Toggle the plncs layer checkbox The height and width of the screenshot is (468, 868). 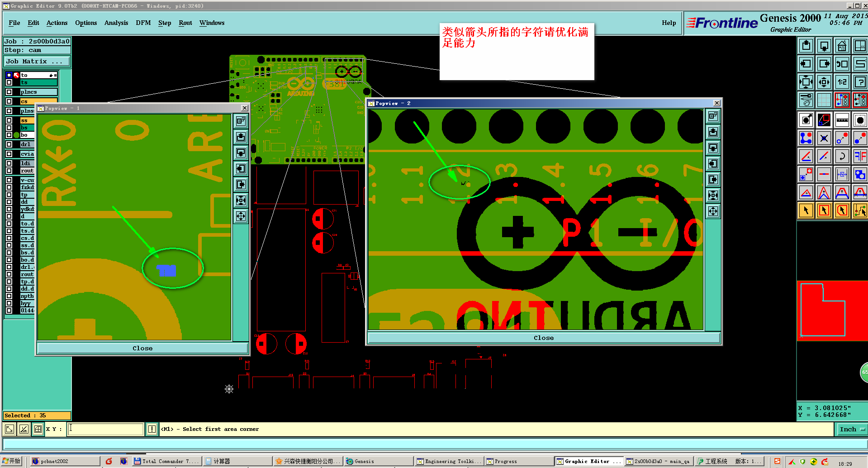click(x=9, y=92)
